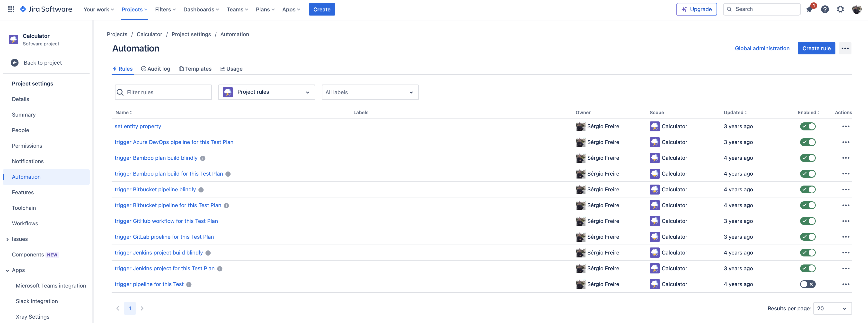Switch to the Audit log tab
Image resolution: width=868 pixels, height=323 pixels.
(x=156, y=69)
